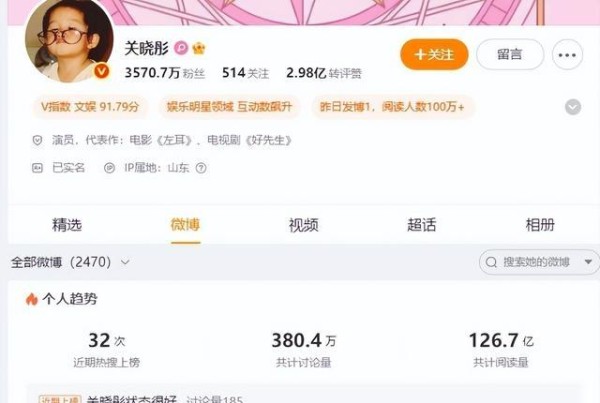Open the search box dropdown arrow

click(588, 262)
